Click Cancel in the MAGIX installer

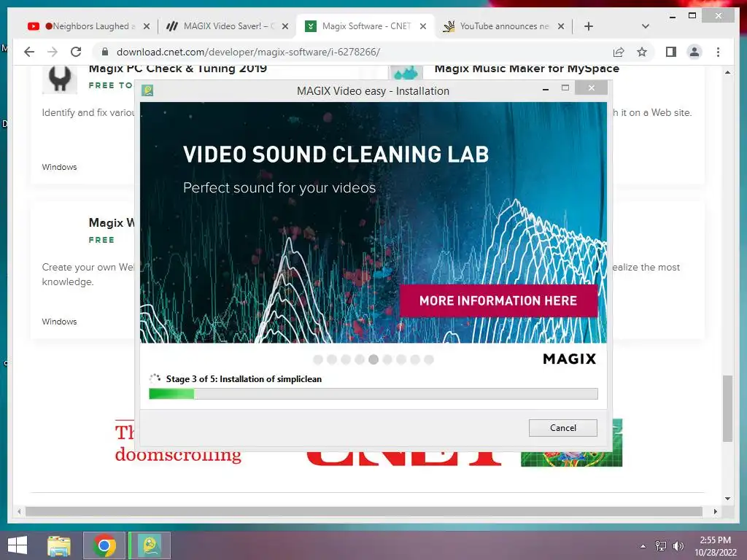tap(562, 427)
